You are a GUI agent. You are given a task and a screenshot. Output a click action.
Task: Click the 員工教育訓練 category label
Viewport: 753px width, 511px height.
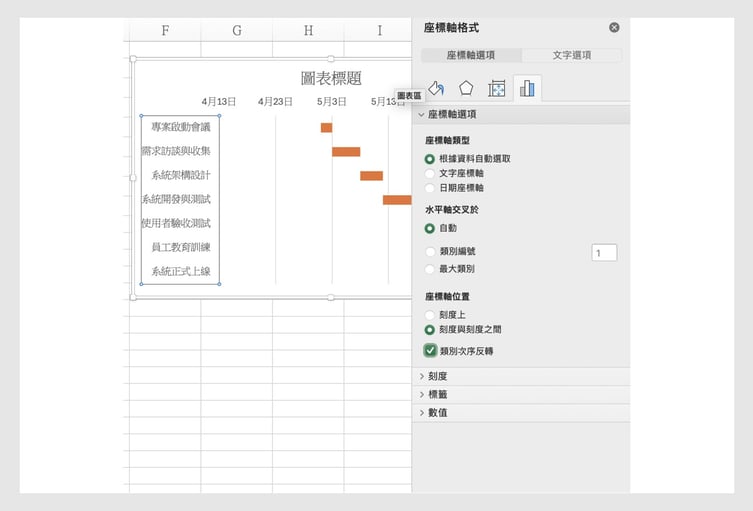tap(181, 247)
